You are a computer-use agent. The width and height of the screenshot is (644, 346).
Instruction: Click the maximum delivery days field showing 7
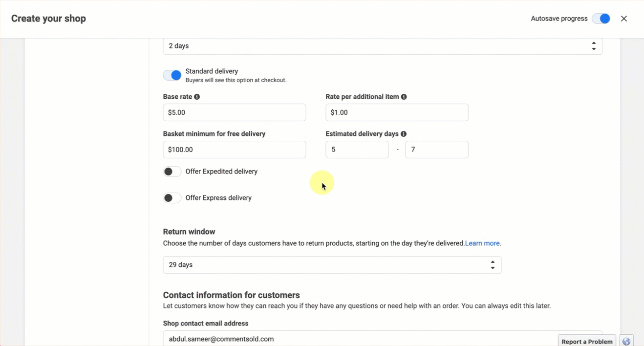[x=436, y=150]
